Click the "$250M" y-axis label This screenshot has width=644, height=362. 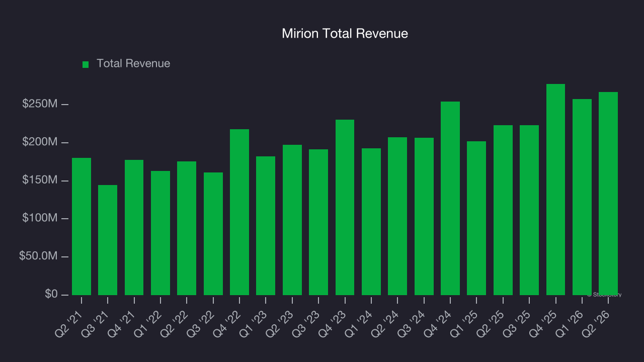point(40,104)
